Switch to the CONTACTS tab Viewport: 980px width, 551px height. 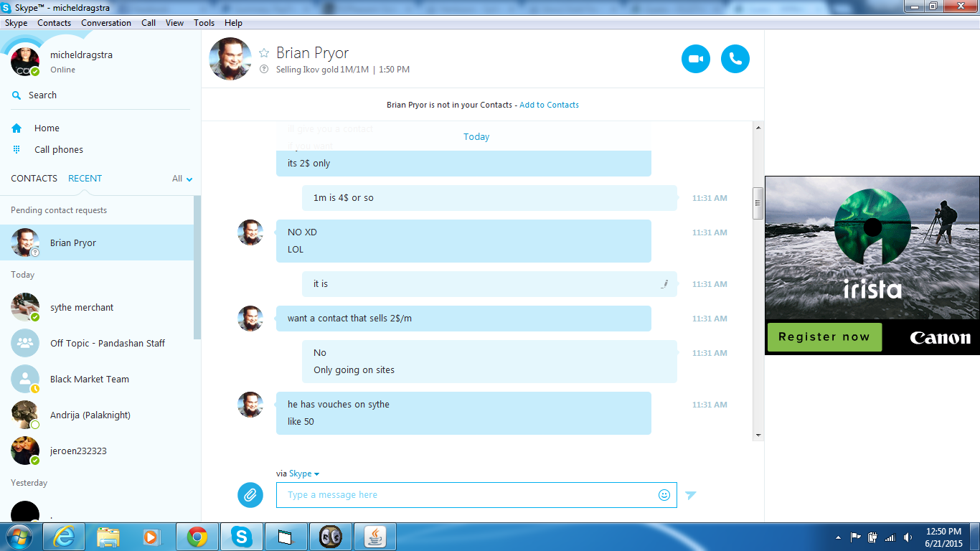(x=34, y=178)
